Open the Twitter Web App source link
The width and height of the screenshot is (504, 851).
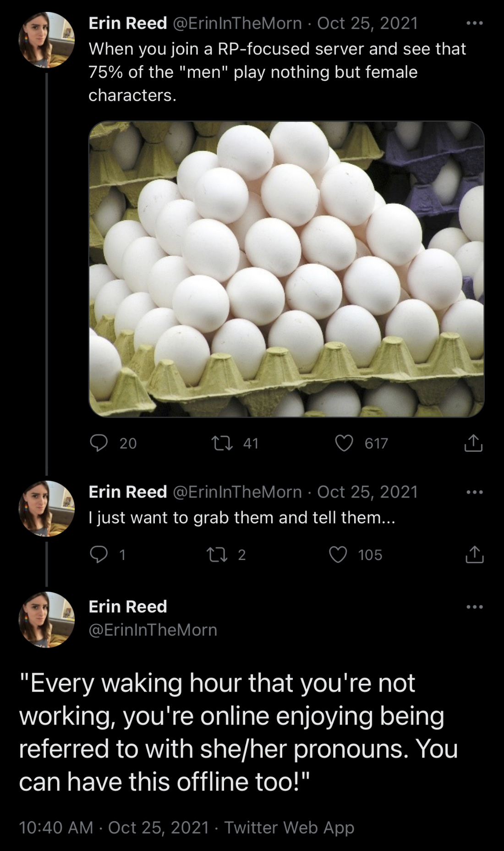289,828
